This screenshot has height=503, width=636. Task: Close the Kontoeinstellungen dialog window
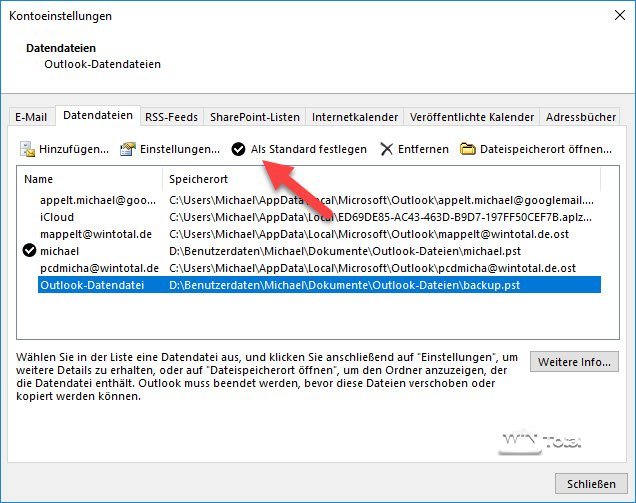pyautogui.click(x=620, y=15)
